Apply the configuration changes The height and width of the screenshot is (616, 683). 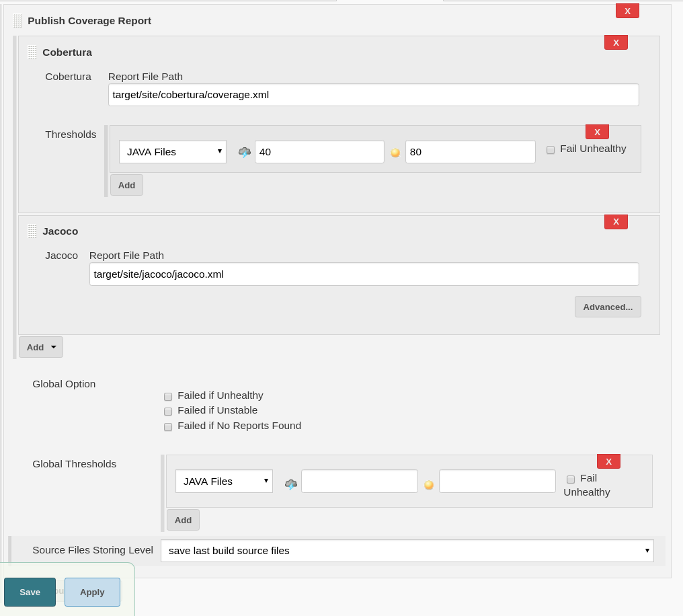pos(92,592)
